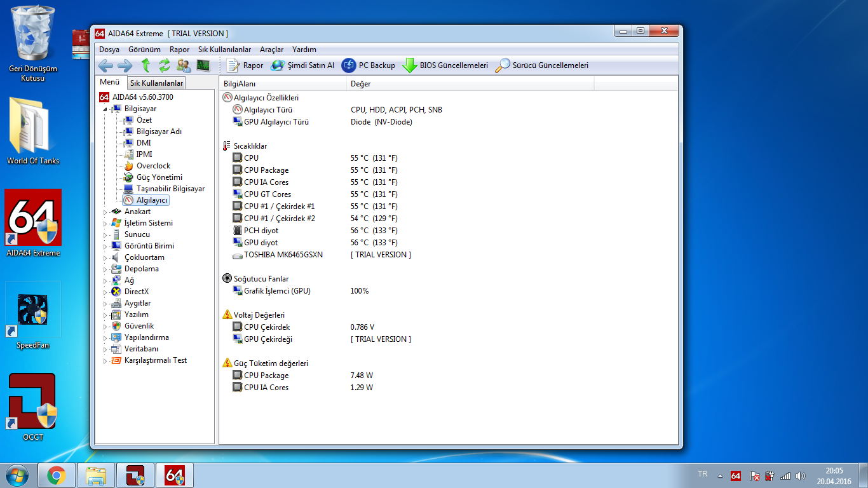Click the monitor graph toolbar icon
The height and width of the screenshot is (488, 868).
pos(203,65)
